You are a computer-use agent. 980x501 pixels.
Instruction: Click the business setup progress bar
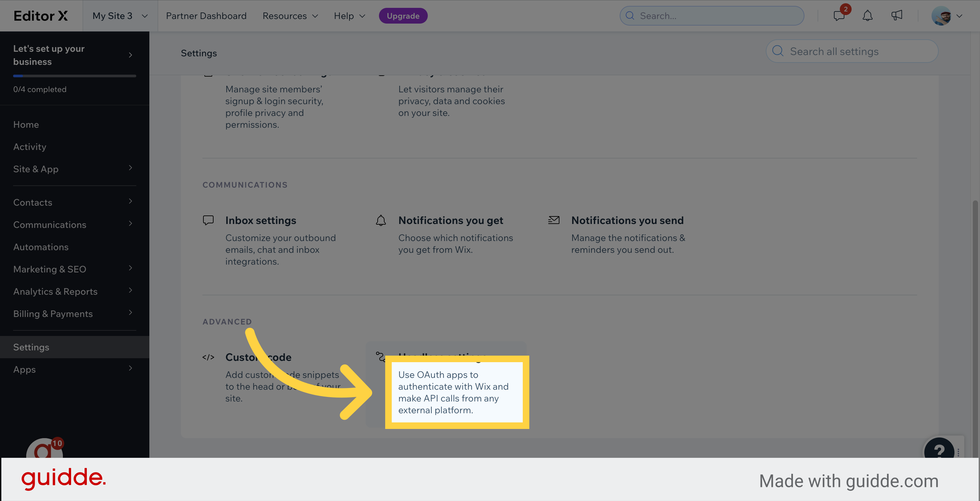(74, 76)
